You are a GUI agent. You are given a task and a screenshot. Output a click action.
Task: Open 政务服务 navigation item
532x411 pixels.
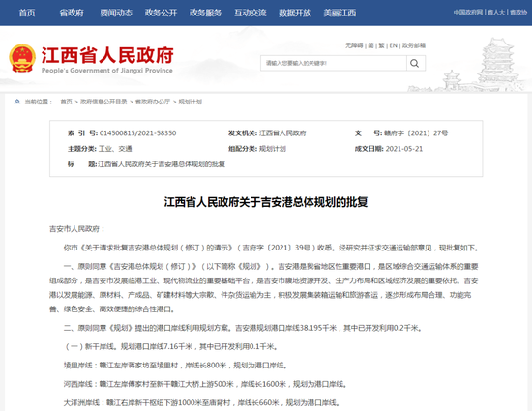tap(206, 13)
